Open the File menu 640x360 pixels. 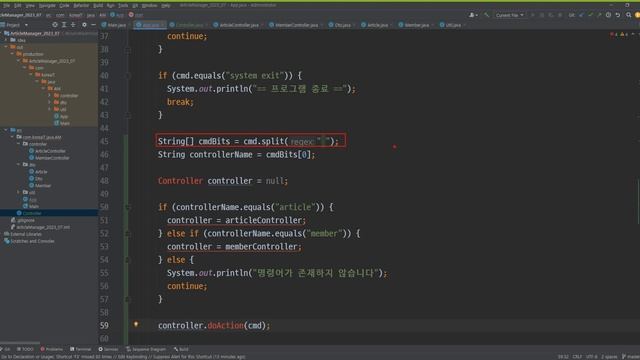coord(6,5)
